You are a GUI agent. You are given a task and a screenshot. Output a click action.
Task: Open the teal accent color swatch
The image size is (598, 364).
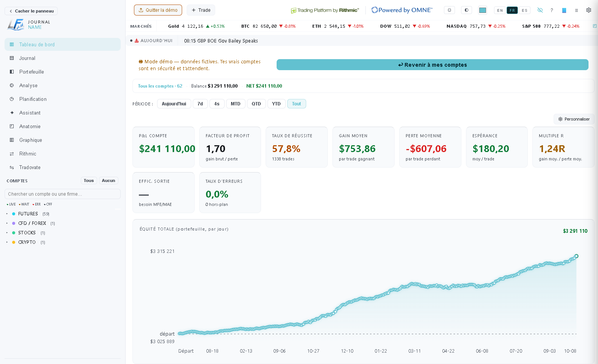pos(483,10)
